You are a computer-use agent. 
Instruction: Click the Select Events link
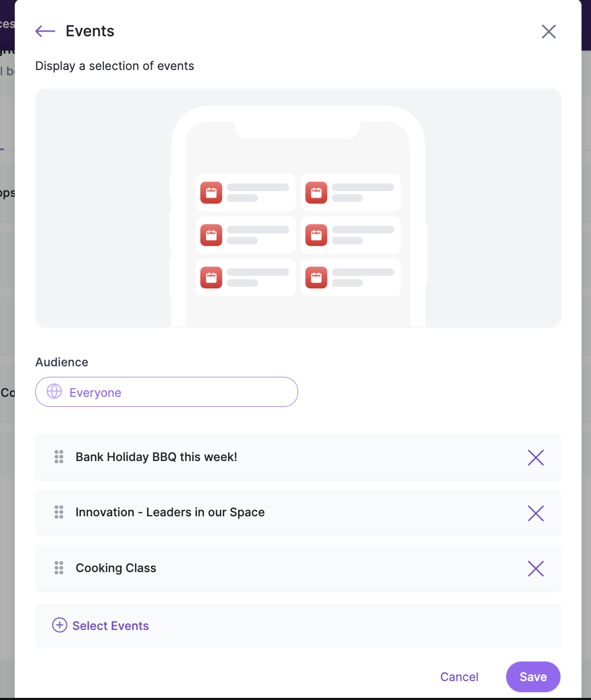click(x=111, y=626)
